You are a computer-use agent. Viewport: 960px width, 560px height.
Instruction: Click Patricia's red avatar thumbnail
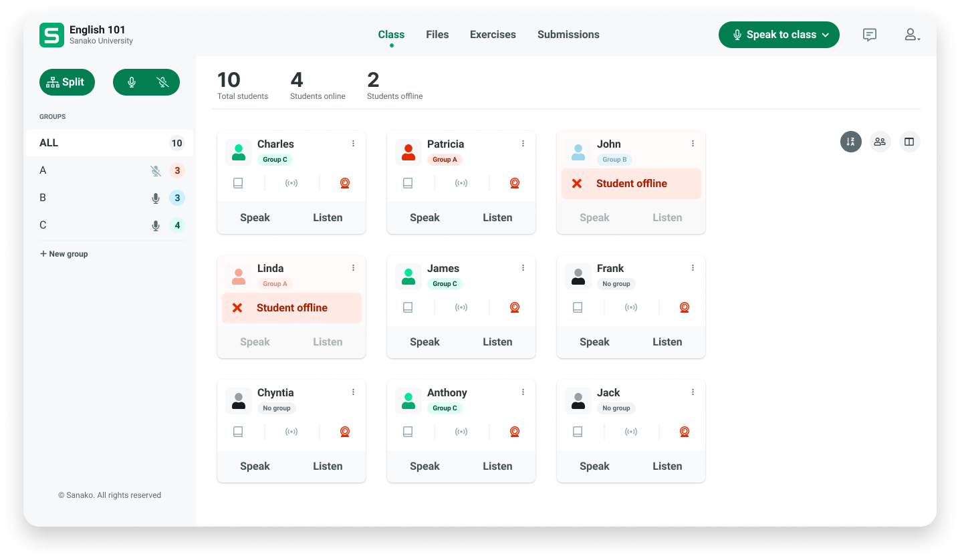408,152
